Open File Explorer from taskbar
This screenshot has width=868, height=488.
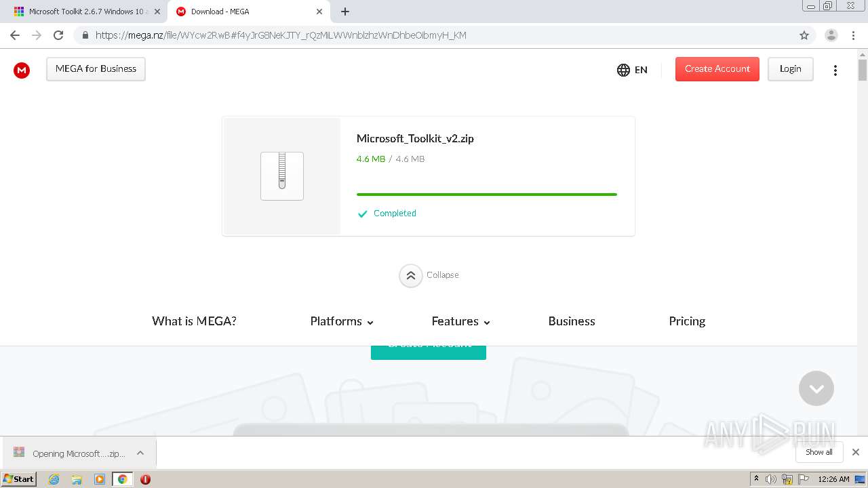click(77, 479)
